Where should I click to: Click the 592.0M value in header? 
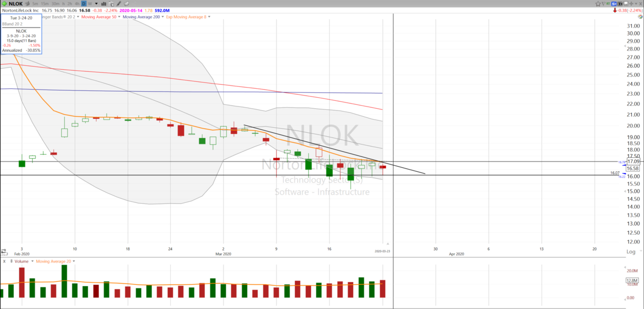[x=162, y=10]
